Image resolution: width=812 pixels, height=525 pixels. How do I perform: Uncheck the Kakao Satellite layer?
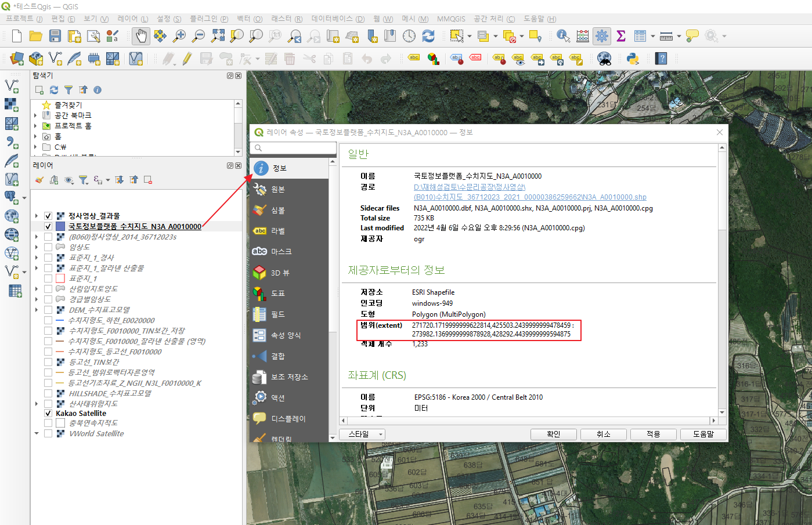pyautogui.click(x=48, y=413)
